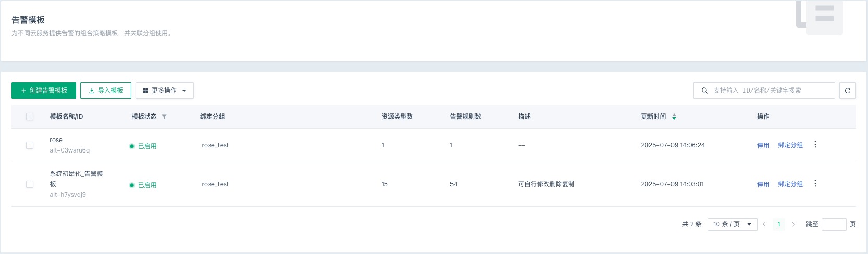This screenshot has height=254, width=868.
Task: Go to the previous page arrow
Action: click(x=764, y=224)
